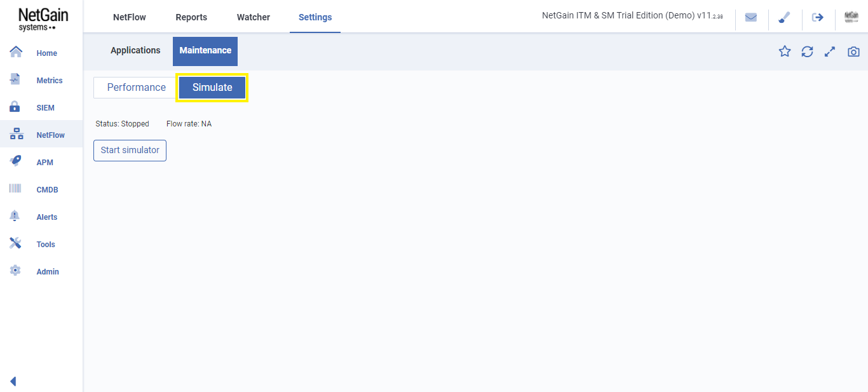868x392 pixels.
Task: Select the Simulate toggle button
Action: (212, 88)
